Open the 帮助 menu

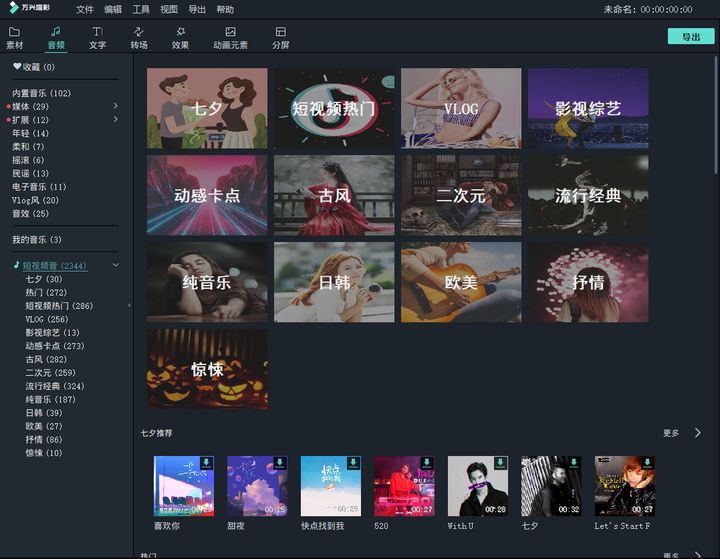pyautogui.click(x=225, y=9)
